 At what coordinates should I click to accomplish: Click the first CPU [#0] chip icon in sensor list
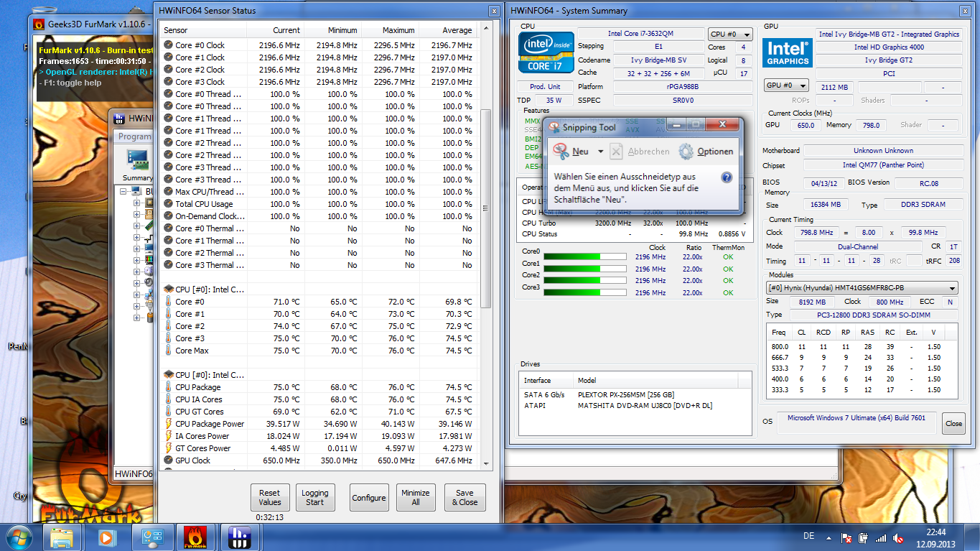[x=168, y=290]
